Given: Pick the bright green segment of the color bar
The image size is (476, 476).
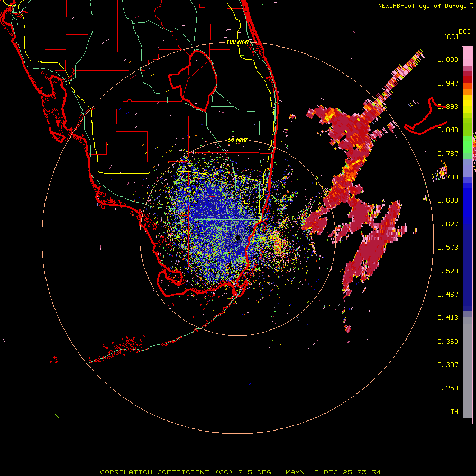Looking at the screenshot, I should click(467, 145).
